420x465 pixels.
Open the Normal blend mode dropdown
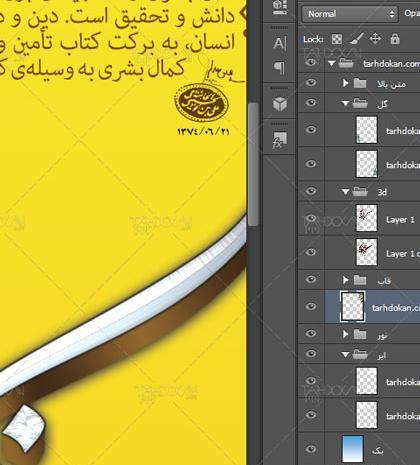click(x=350, y=14)
